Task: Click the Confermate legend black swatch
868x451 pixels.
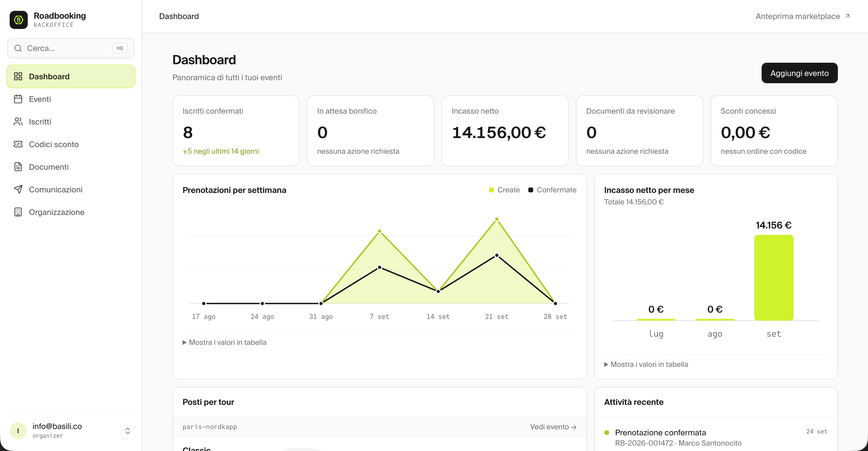Action: coord(531,190)
